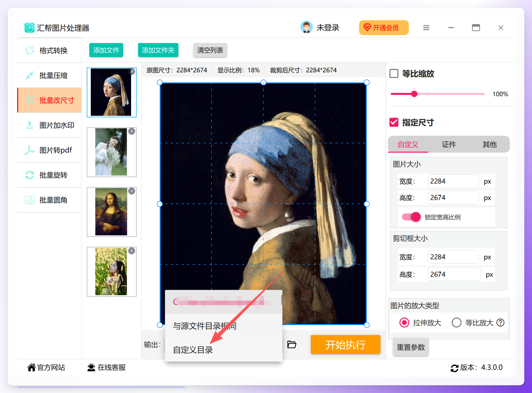Click the user avatar icon beside 未登录

point(306,27)
